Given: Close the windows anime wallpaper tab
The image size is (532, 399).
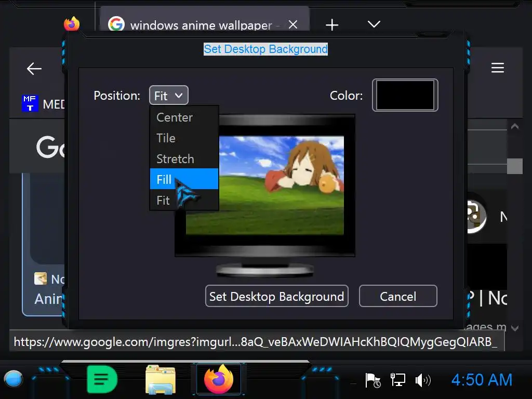Looking at the screenshot, I should 293,24.
